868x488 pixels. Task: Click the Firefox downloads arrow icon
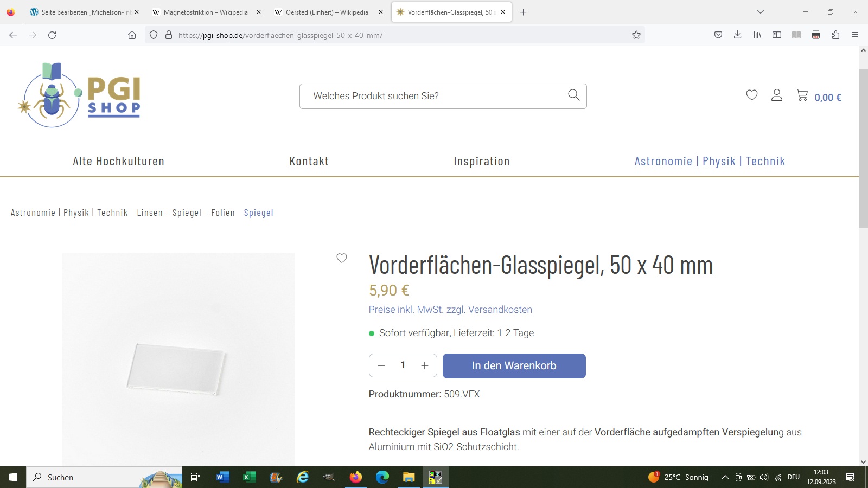(738, 35)
